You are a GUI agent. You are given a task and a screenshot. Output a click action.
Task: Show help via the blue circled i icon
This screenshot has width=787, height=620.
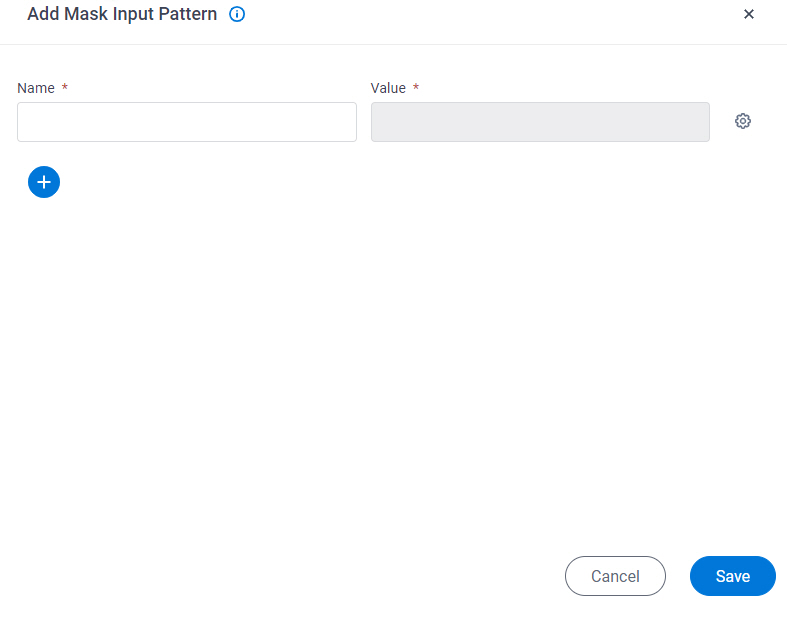click(x=237, y=14)
